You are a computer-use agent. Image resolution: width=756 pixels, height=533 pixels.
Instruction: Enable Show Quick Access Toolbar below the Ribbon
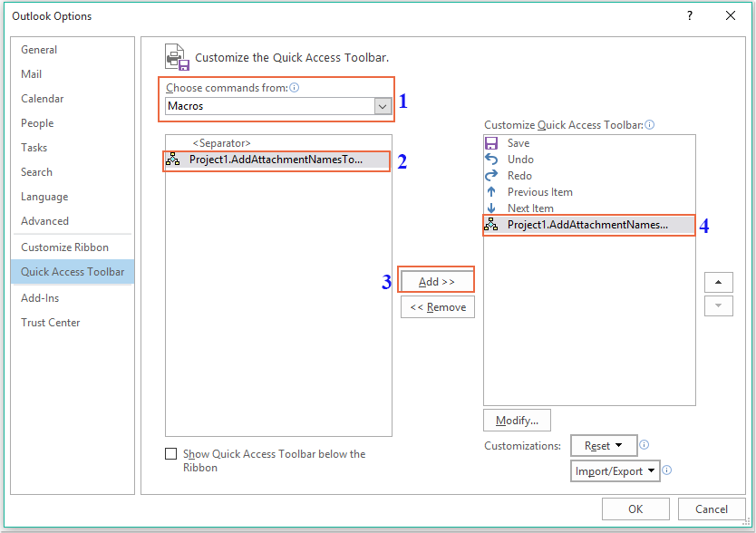click(171, 453)
